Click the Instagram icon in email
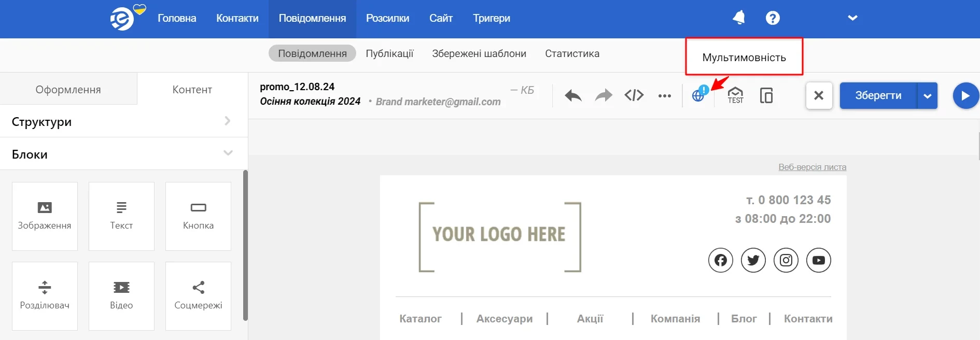 [786, 260]
